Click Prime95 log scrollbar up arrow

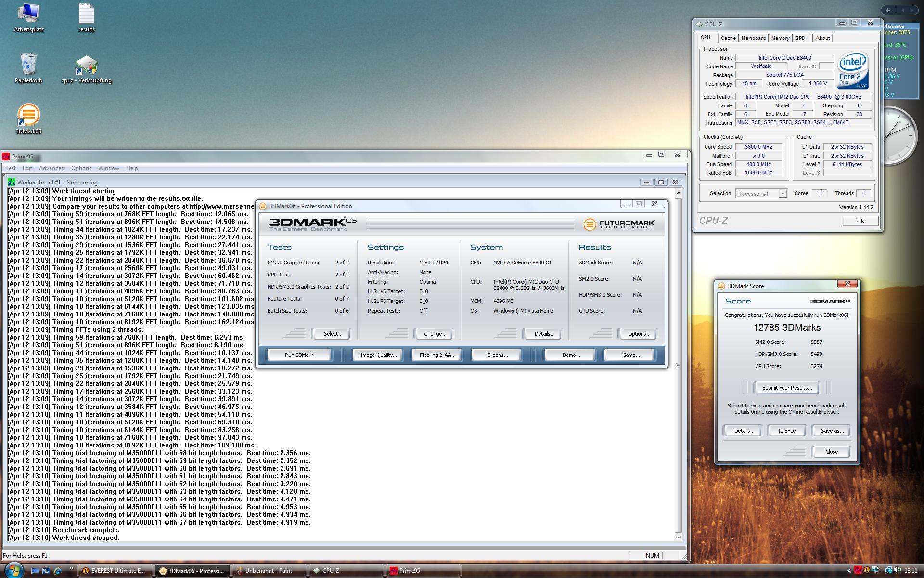[x=678, y=193]
